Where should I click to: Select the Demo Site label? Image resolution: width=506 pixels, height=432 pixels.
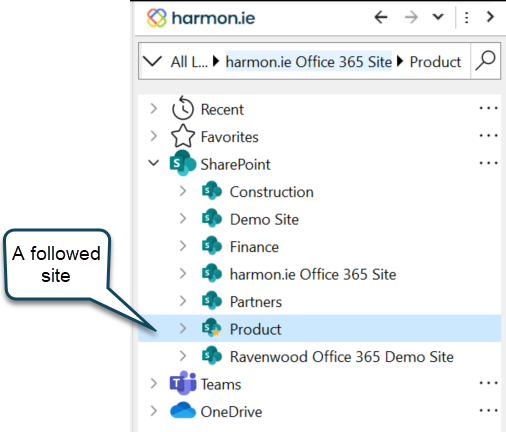pos(264,219)
